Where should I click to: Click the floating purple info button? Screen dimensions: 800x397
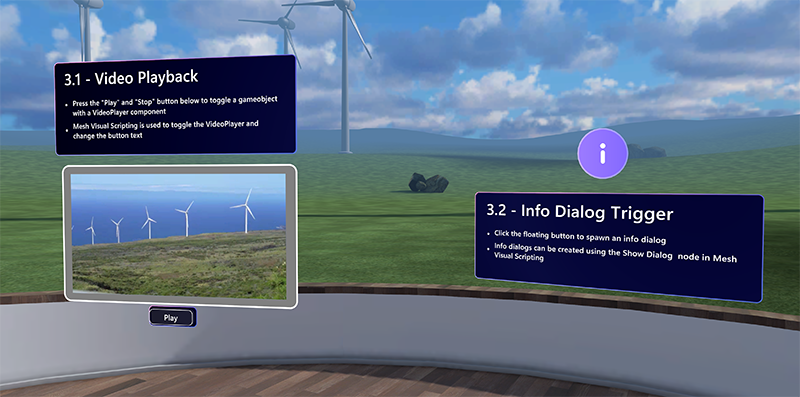(603, 154)
